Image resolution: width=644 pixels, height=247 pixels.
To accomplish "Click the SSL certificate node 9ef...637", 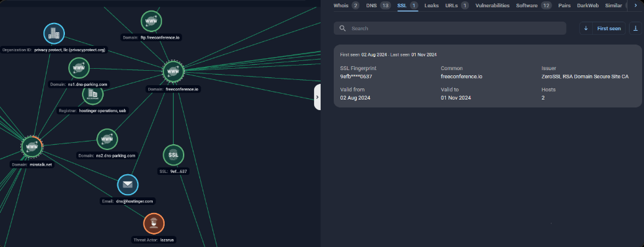I will 173,155.
